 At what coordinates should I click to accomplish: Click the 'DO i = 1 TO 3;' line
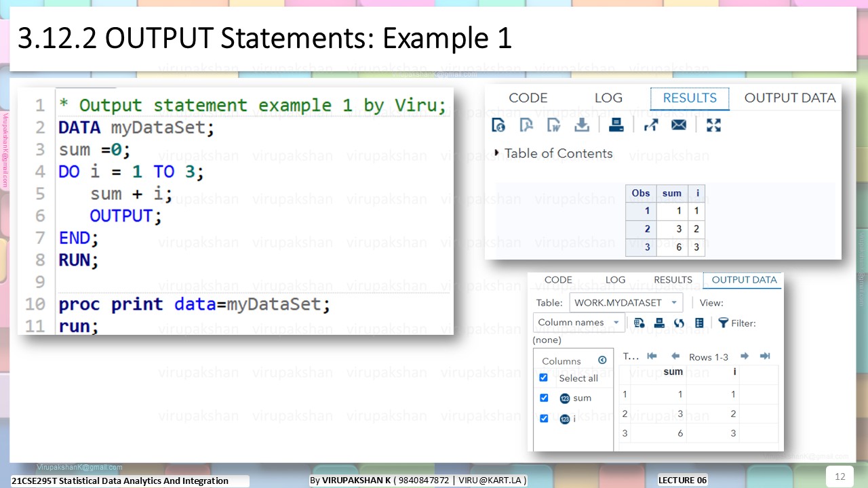coord(131,172)
